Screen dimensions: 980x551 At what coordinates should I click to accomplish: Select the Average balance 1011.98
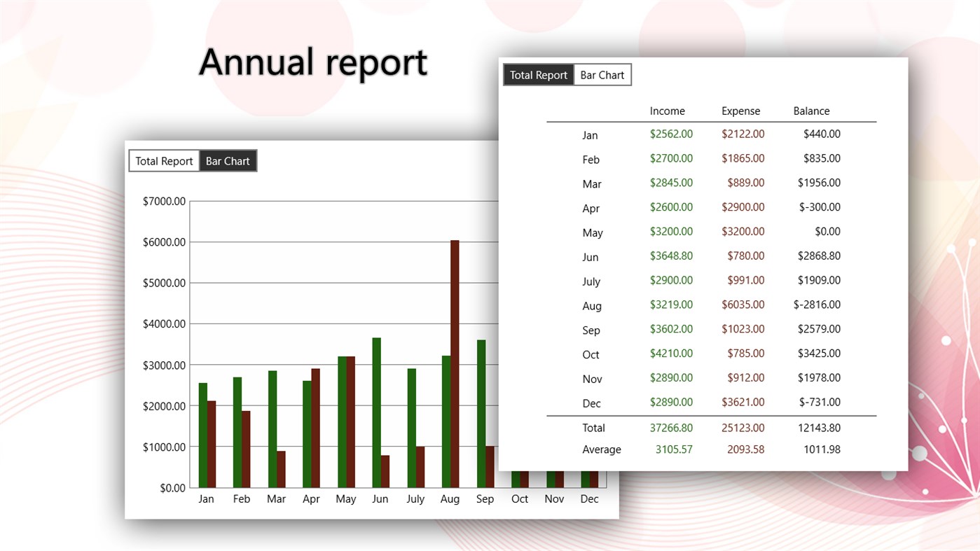(822, 449)
